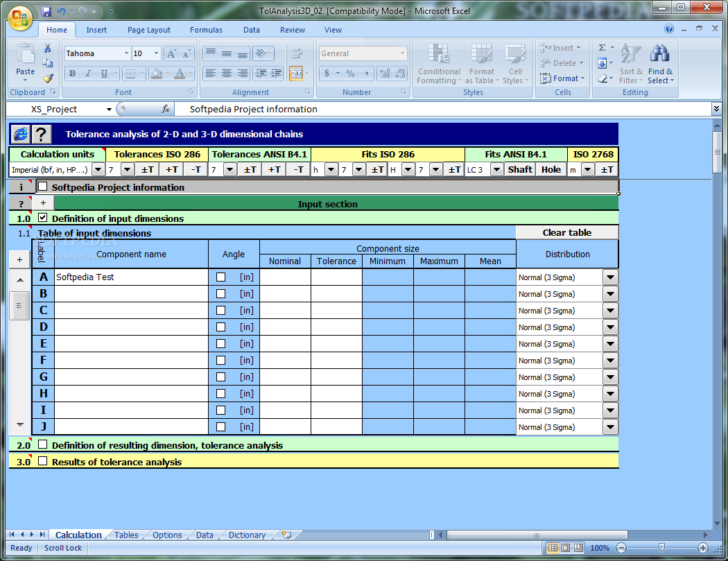Image resolution: width=728 pixels, height=561 pixels.
Task: Apply accounting dollar number format
Action: click(x=327, y=74)
